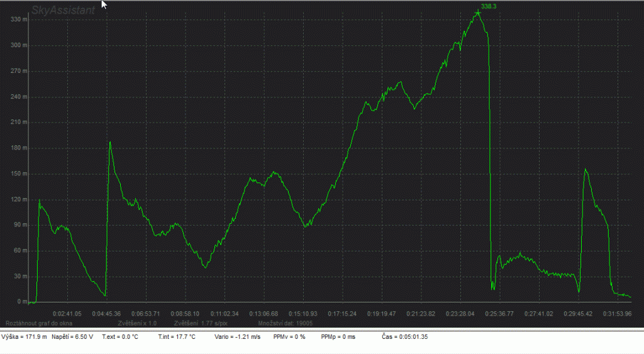
Task: Click the PPMv = 0 % status field
Action: (289, 337)
